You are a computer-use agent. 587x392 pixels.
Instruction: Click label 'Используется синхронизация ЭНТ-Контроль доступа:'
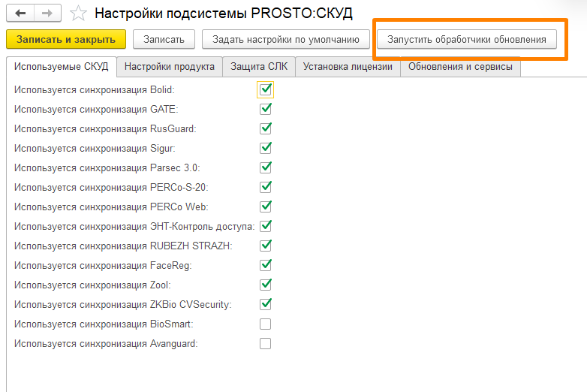click(x=134, y=226)
